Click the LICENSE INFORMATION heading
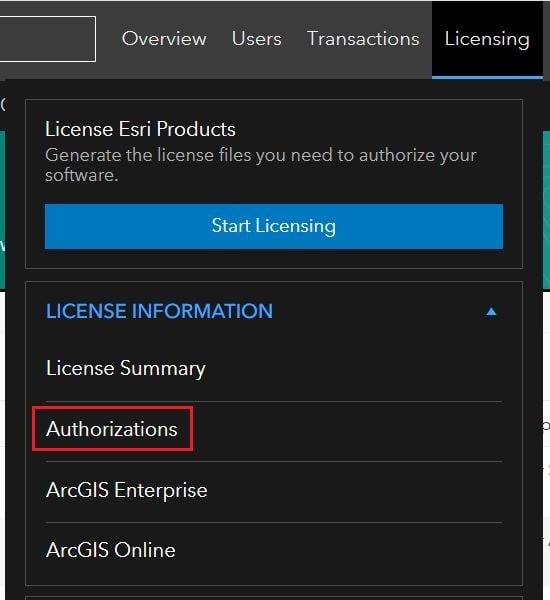This screenshot has width=550, height=600. [x=159, y=311]
